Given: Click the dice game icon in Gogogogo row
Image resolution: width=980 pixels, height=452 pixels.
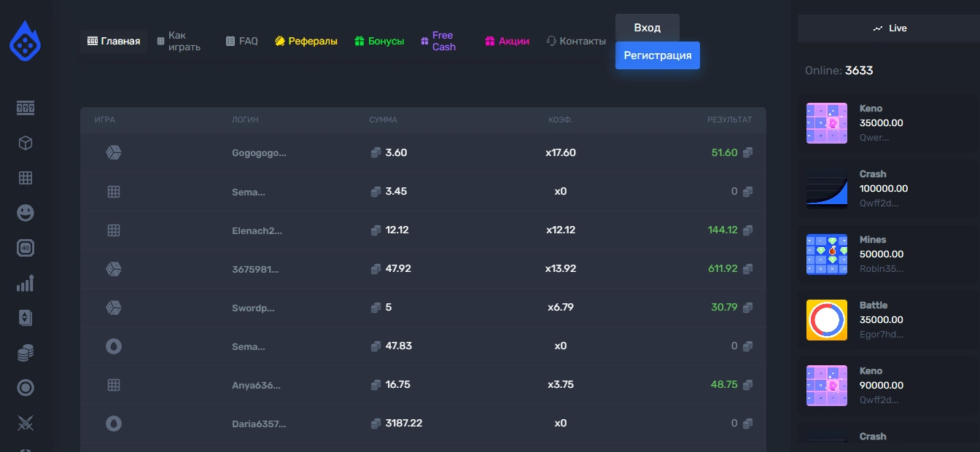Looking at the screenshot, I should [114, 152].
